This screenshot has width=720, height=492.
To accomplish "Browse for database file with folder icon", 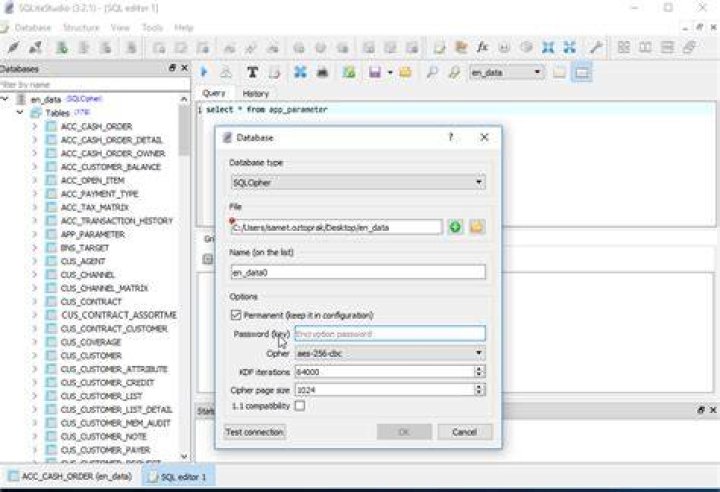I will (x=477, y=227).
